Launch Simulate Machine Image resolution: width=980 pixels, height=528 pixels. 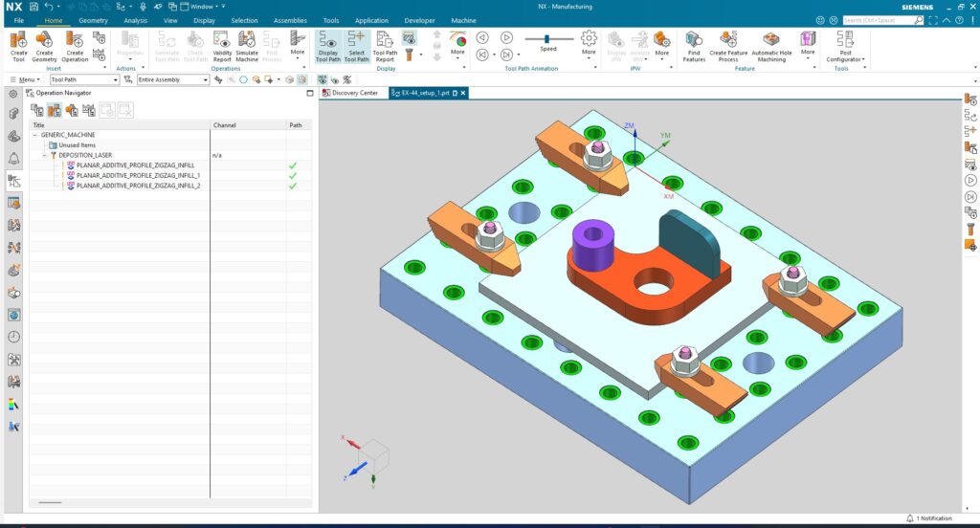pyautogui.click(x=247, y=45)
